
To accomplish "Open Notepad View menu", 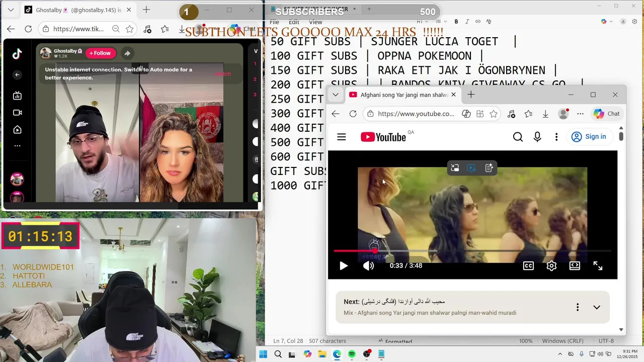I will [315, 22].
